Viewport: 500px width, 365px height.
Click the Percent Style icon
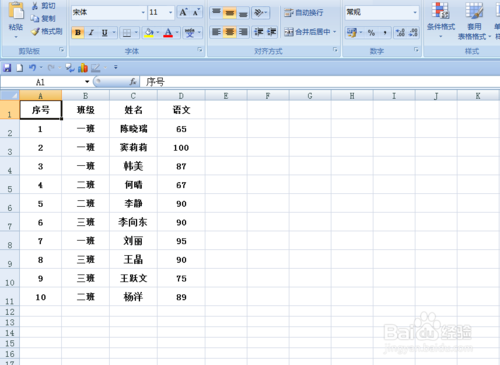pos(371,32)
